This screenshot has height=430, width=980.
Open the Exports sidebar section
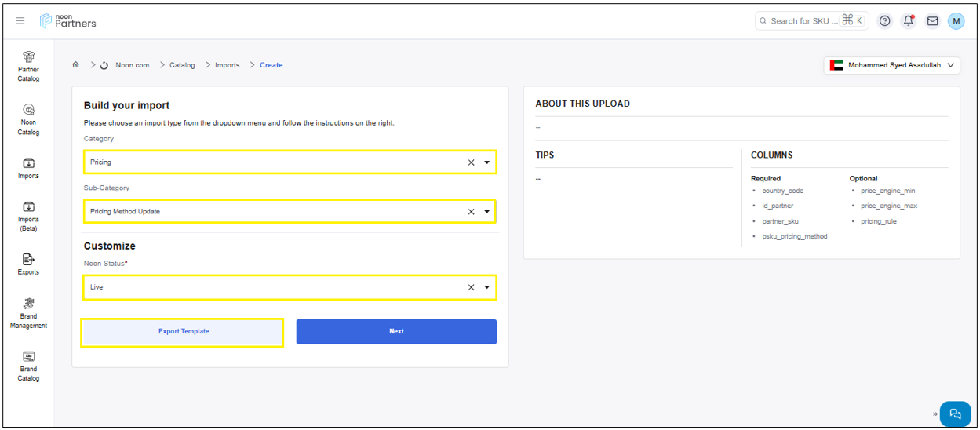[x=29, y=264]
